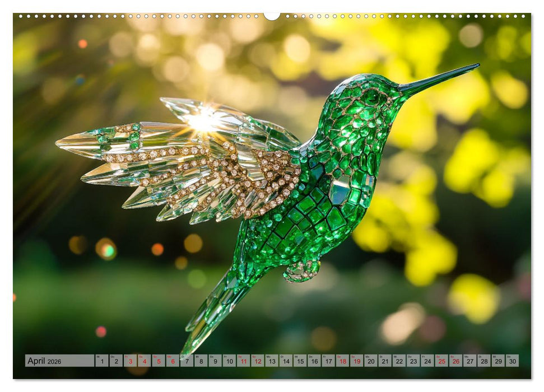This screenshot has height=392, width=544.
Task: Click the sunburst flare behind the wing
Action: coord(203,123)
